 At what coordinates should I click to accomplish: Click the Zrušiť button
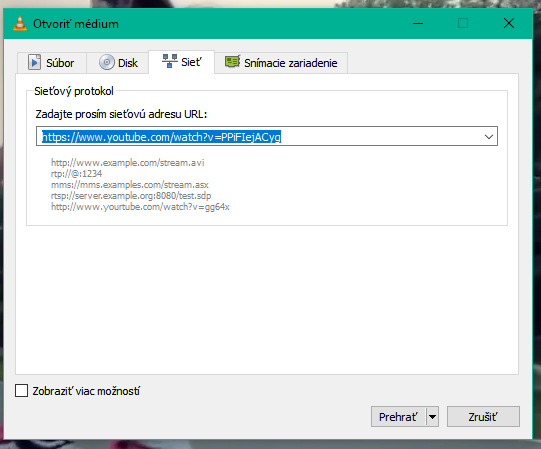tap(483, 417)
